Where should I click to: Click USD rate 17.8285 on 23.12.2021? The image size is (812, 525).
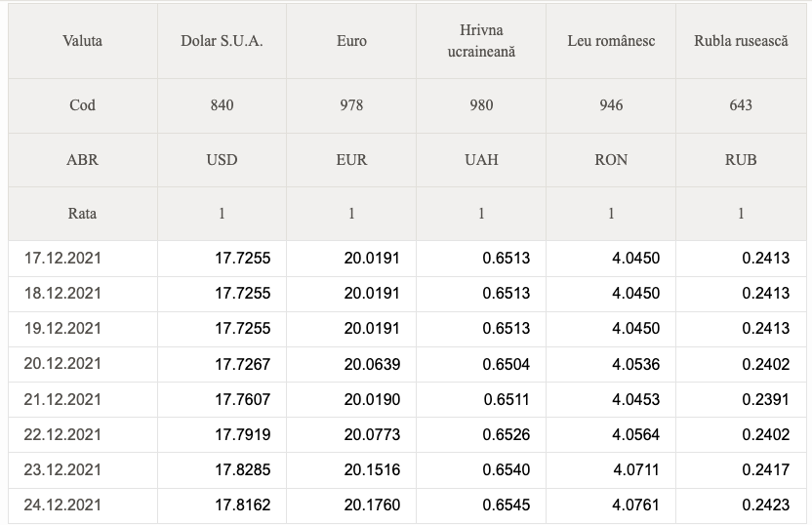pos(243,470)
